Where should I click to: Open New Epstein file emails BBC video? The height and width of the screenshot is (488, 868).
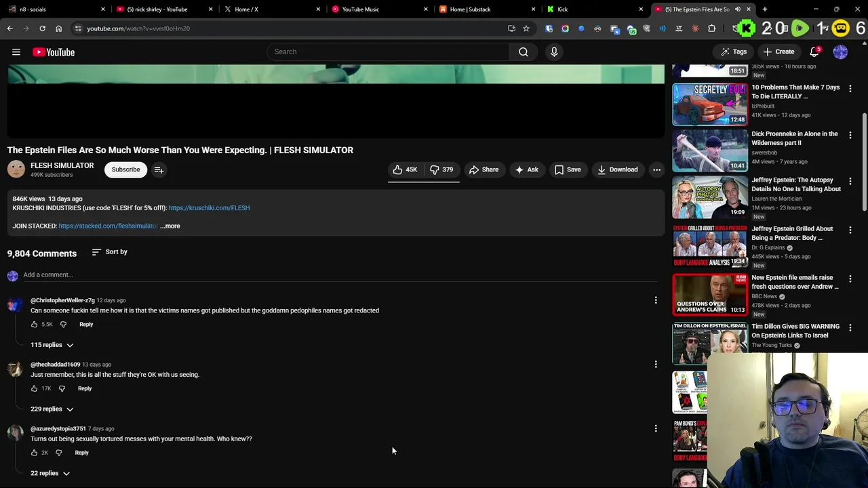[710, 295]
